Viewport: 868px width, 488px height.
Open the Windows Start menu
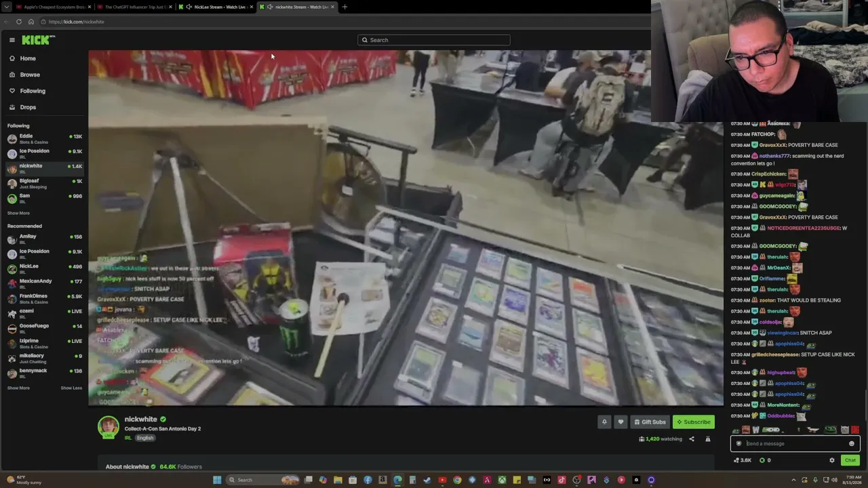217,480
